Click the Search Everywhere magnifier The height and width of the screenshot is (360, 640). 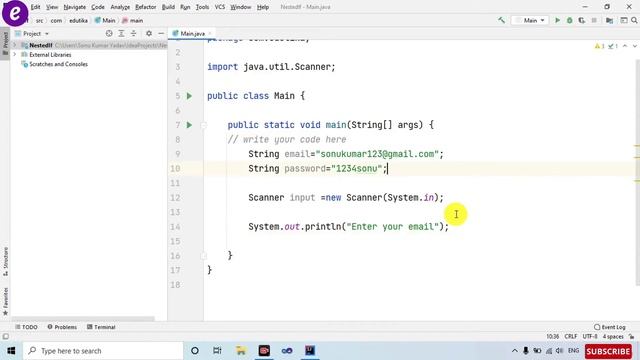634,20
